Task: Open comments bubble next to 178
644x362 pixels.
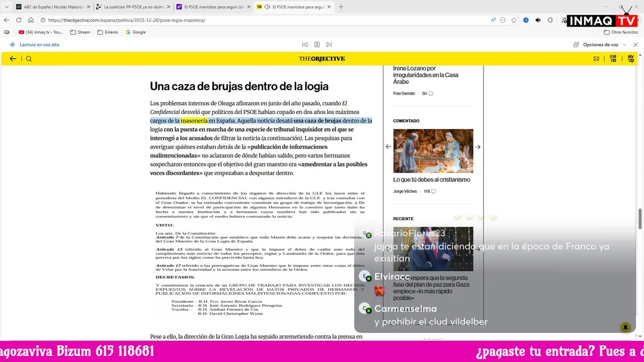Action: coord(433,192)
